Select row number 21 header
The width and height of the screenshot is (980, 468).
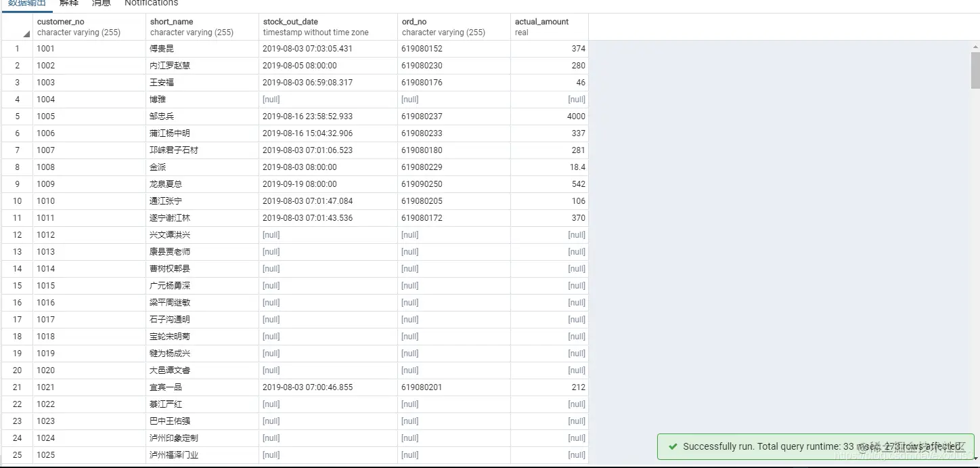pyautogui.click(x=17, y=387)
